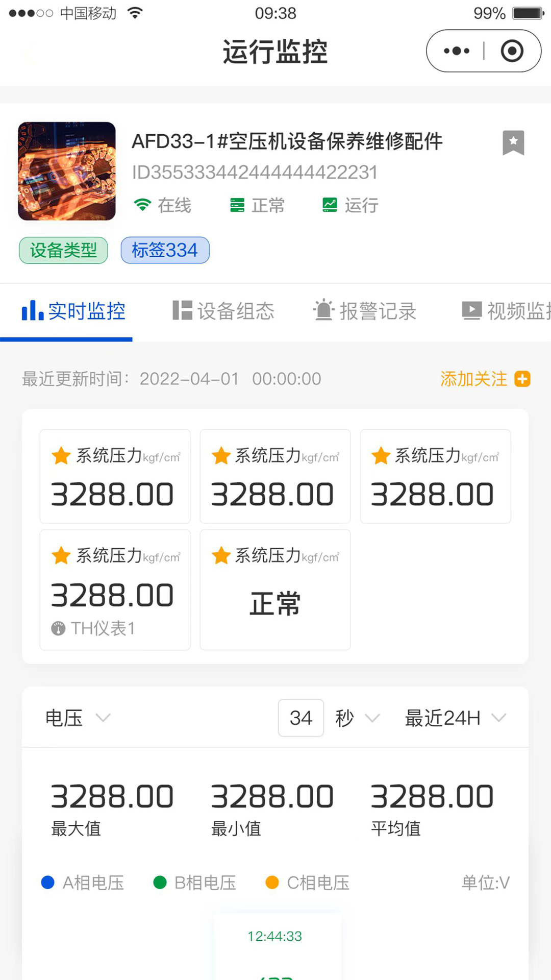This screenshot has height=980, width=551.
Task: Tap the 正常 status server icon
Action: (x=237, y=205)
